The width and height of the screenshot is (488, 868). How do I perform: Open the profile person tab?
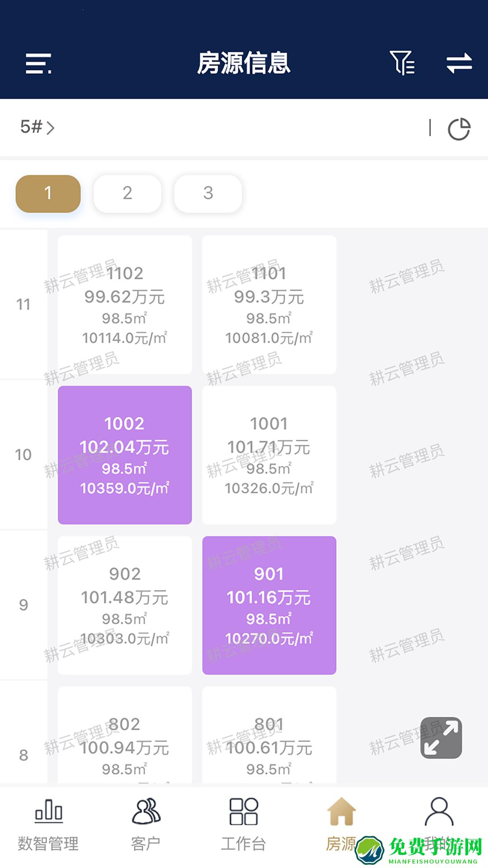click(439, 812)
